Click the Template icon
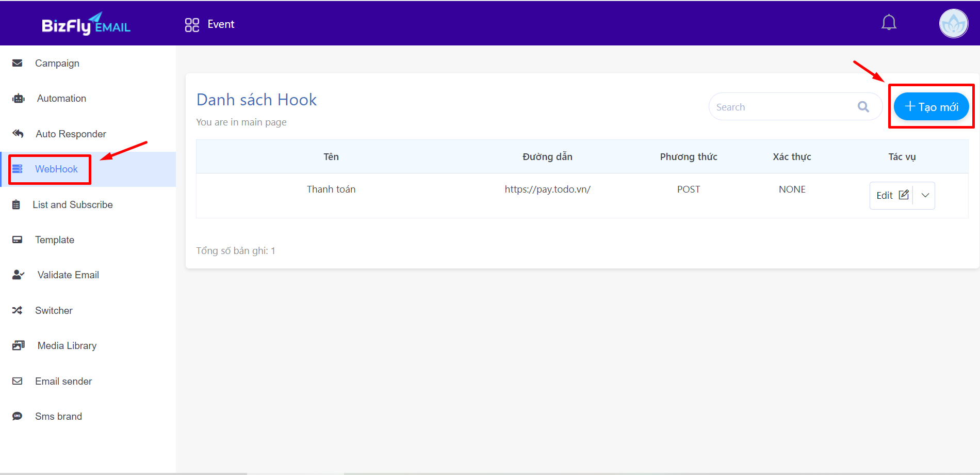This screenshot has height=475, width=980. (x=18, y=240)
